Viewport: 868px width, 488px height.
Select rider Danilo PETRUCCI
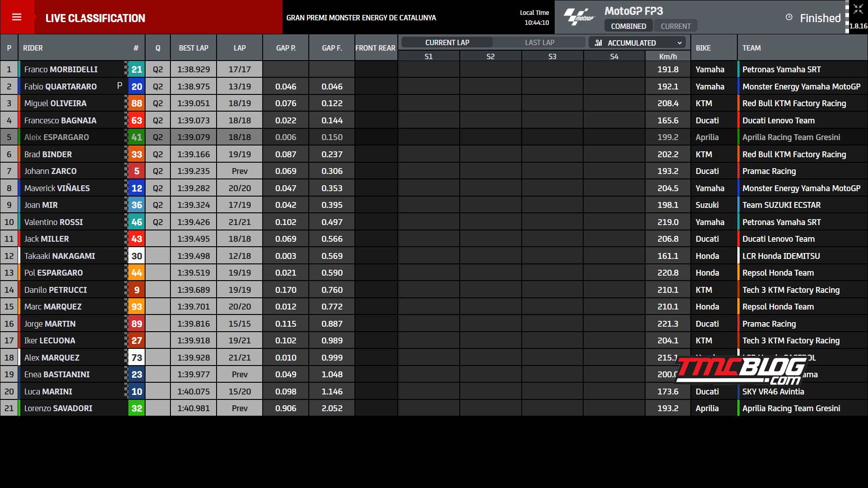coord(56,290)
